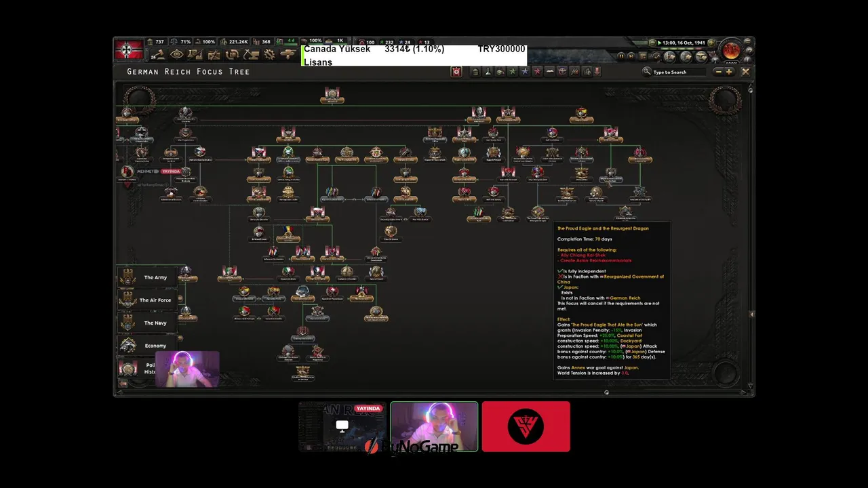The height and width of the screenshot is (488, 868).
Task: Decrease game speed with minus near date
Action: [x=652, y=43]
